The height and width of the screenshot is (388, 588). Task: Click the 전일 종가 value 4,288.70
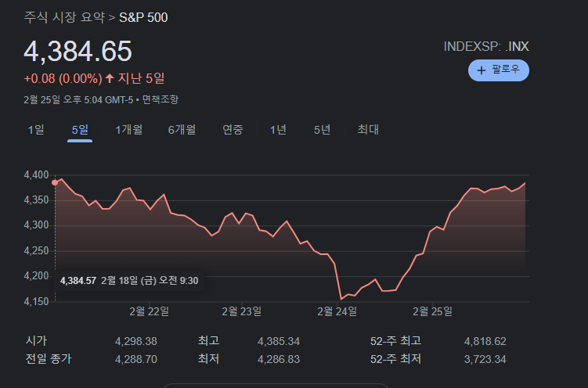pos(135,359)
